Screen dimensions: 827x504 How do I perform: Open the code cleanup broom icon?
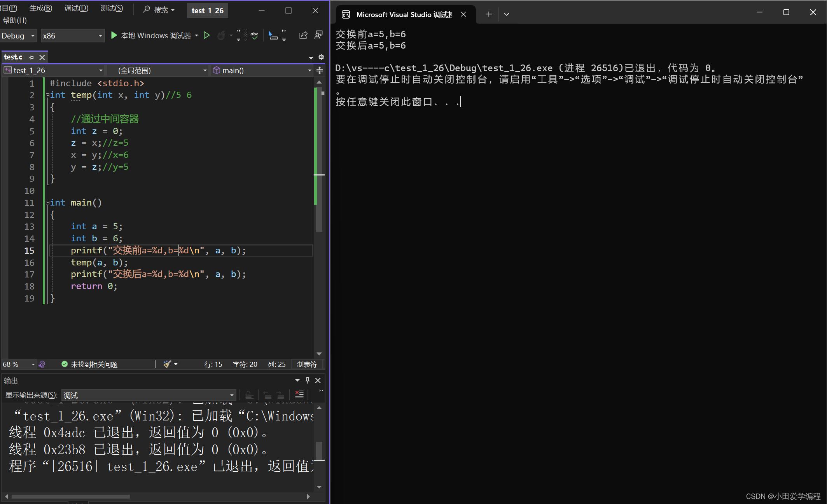click(167, 364)
